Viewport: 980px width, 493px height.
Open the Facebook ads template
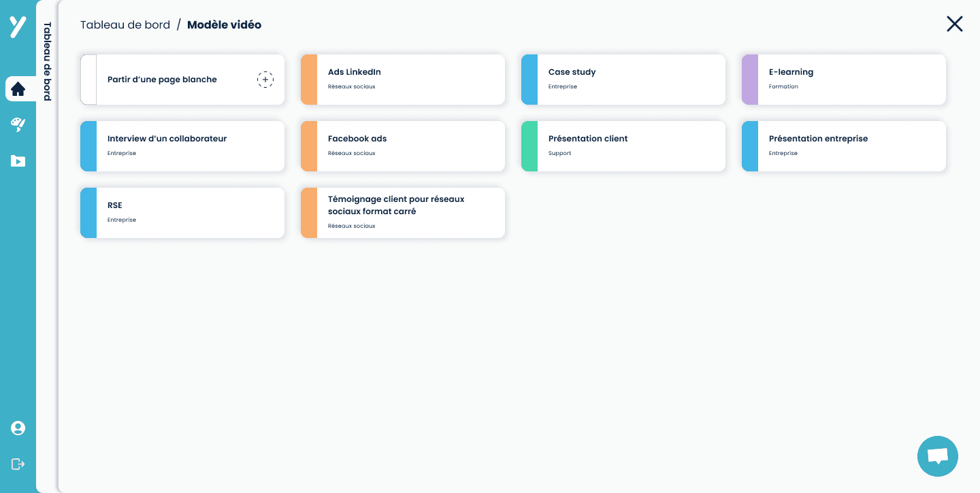(x=403, y=146)
